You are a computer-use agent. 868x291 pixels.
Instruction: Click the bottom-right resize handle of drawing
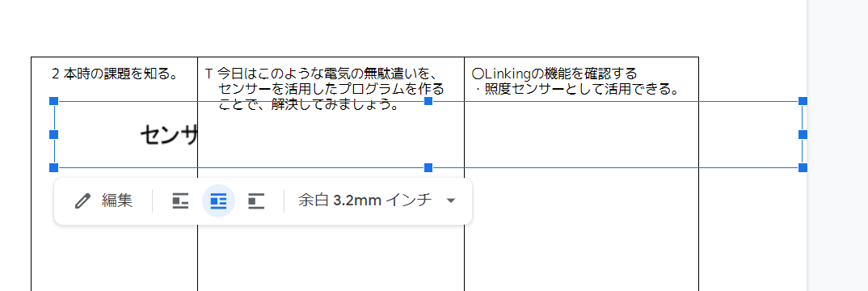[x=803, y=167]
